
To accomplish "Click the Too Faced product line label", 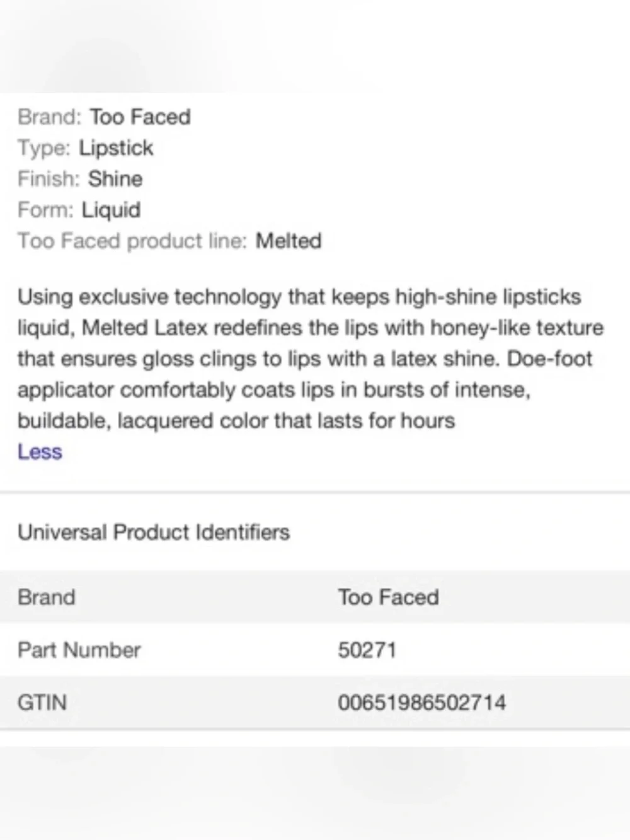I will 132,241.
